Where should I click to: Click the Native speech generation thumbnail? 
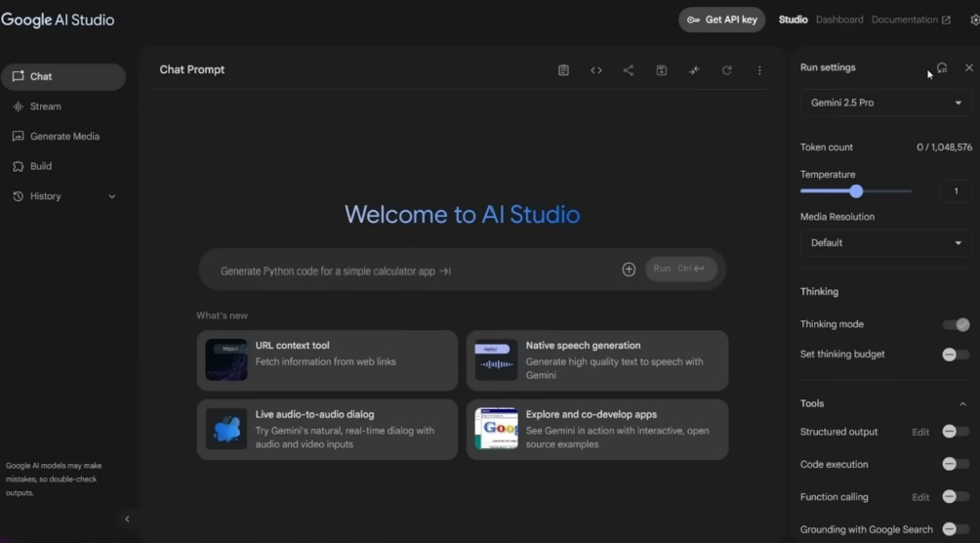tap(496, 359)
